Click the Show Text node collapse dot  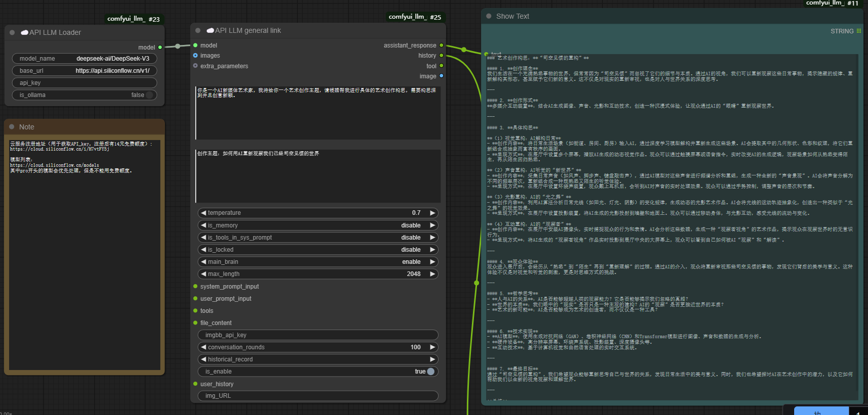489,16
